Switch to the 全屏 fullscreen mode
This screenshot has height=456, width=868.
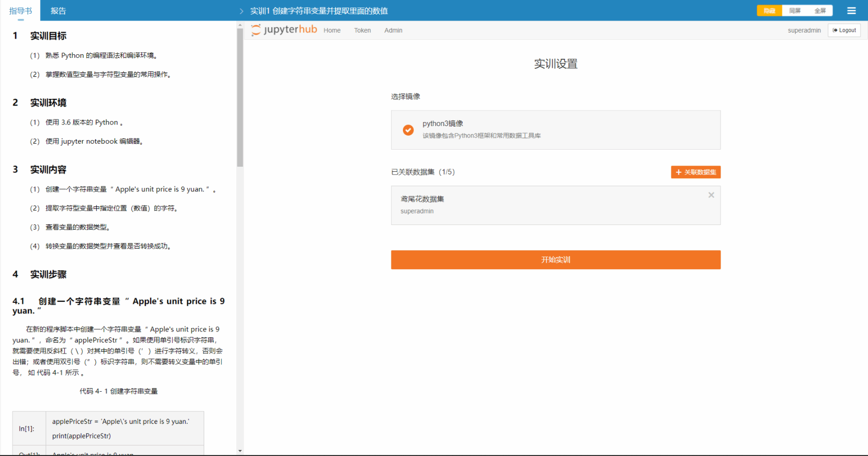[x=820, y=11]
